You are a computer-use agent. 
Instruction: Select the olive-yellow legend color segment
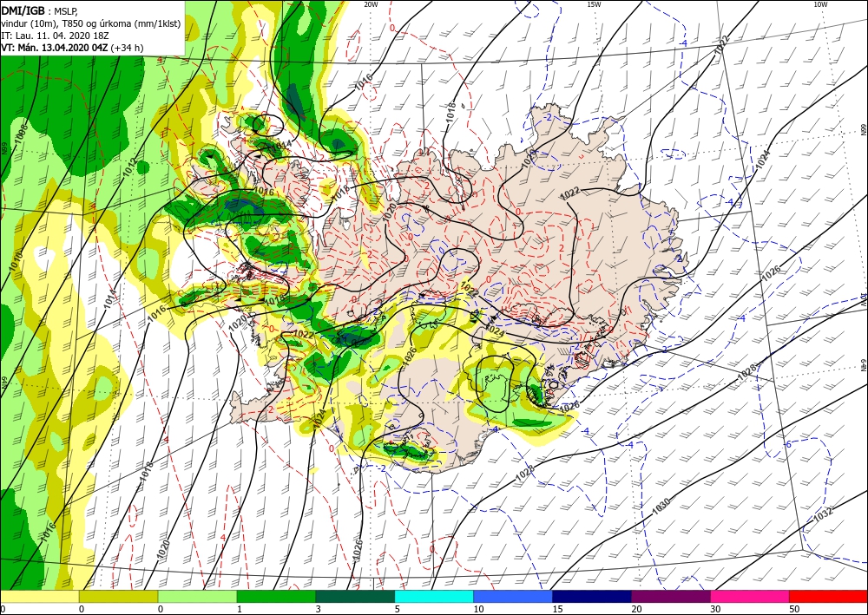pyautogui.click(x=118, y=597)
